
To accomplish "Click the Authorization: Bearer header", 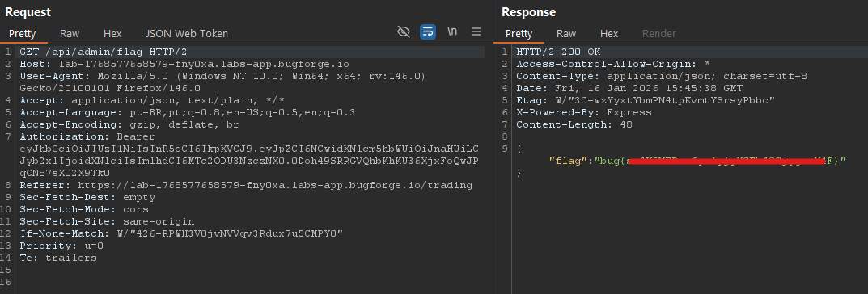I will point(87,136).
